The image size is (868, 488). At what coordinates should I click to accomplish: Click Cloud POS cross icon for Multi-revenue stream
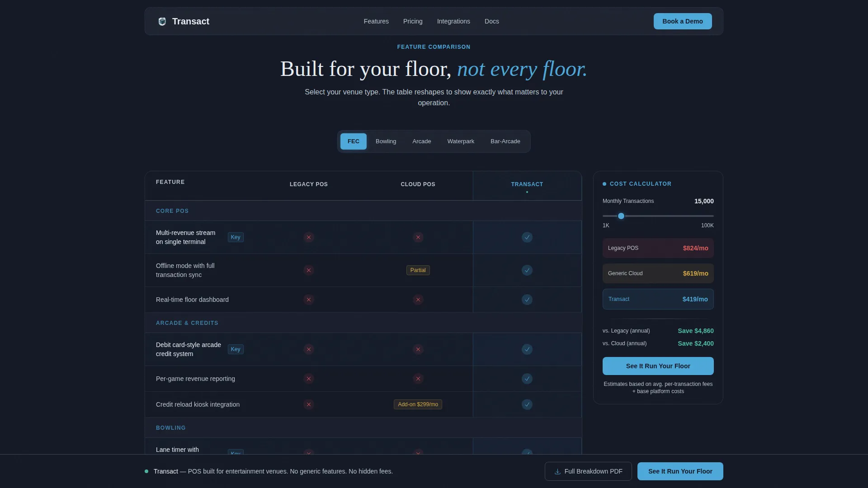coord(418,237)
